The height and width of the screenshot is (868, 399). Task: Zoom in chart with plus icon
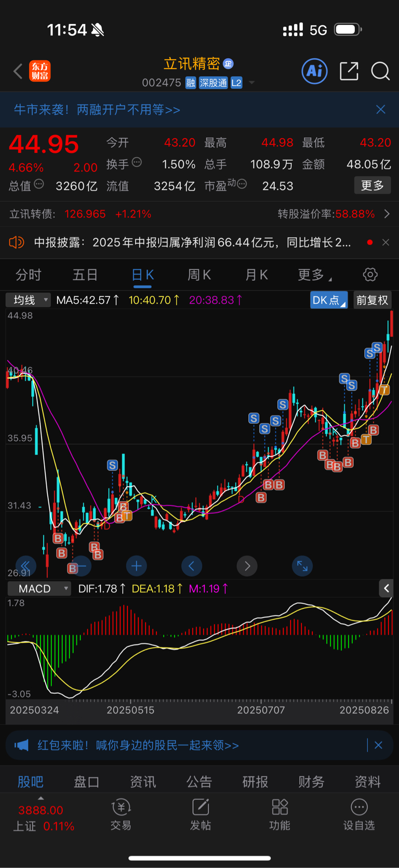(137, 566)
